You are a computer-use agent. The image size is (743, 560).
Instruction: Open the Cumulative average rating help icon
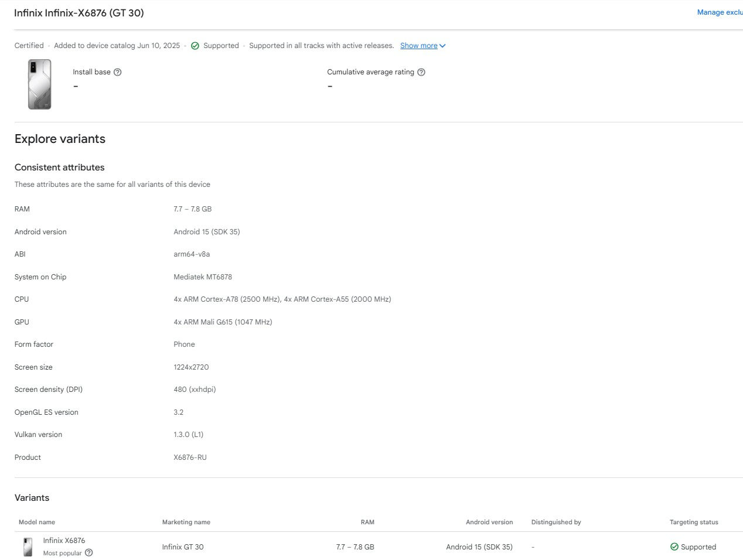click(x=421, y=72)
